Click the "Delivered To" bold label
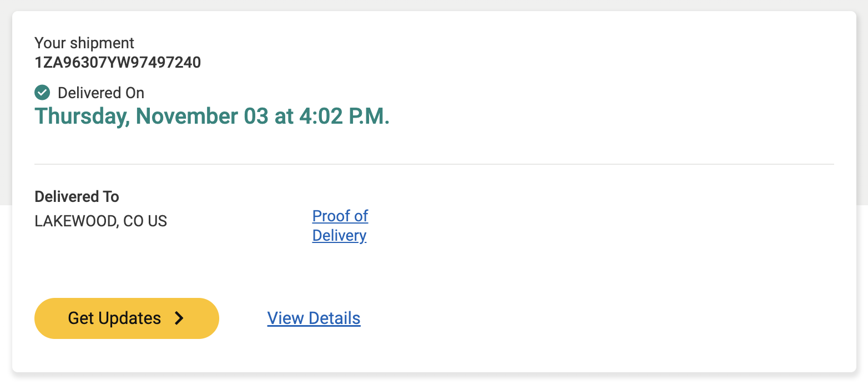Image resolution: width=868 pixels, height=385 pixels. tap(77, 196)
